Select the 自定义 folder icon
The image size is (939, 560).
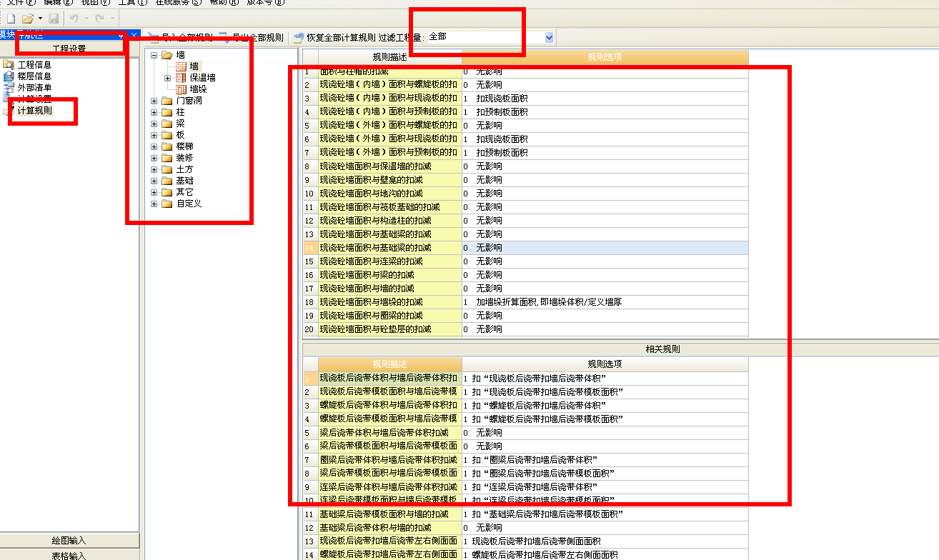pyautogui.click(x=167, y=204)
